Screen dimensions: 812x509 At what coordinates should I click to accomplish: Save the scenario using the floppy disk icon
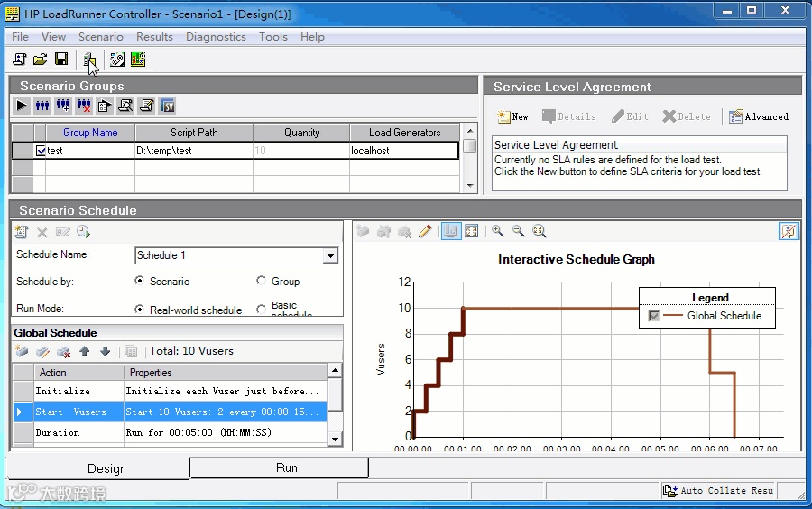pos(61,60)
